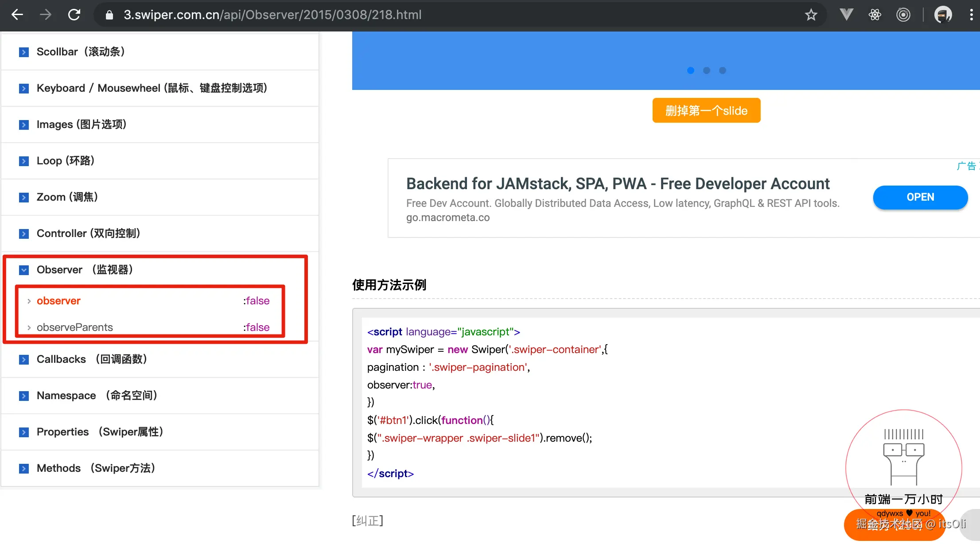Open the profile avatar menu
This screenshot has height=544, width=980.
tap(943, 15)
